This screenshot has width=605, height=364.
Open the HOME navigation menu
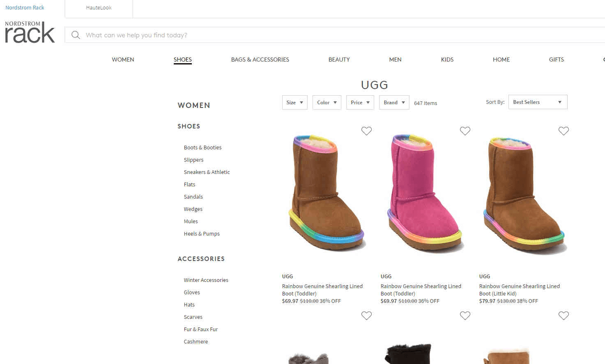click(x=501, y=60)
